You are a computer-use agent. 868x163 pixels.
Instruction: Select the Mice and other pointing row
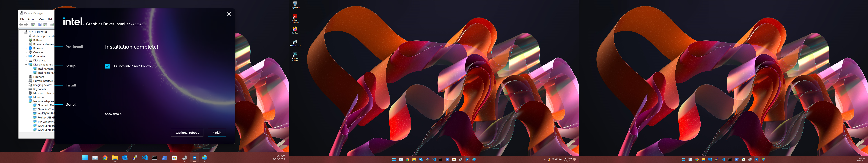point(41,93)
